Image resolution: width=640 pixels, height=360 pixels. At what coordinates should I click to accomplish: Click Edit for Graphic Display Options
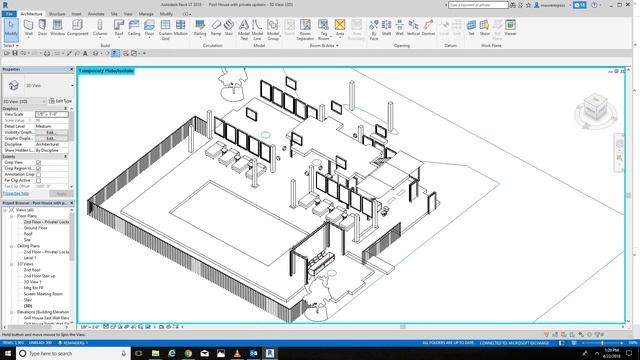pos(51,138)
